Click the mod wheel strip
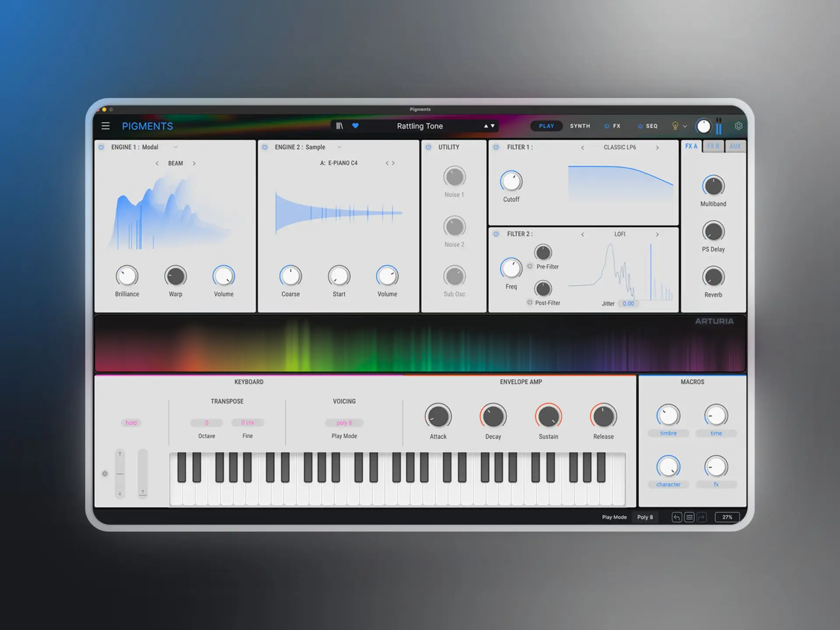The image size is (840, 630). (x=143, y=474)
